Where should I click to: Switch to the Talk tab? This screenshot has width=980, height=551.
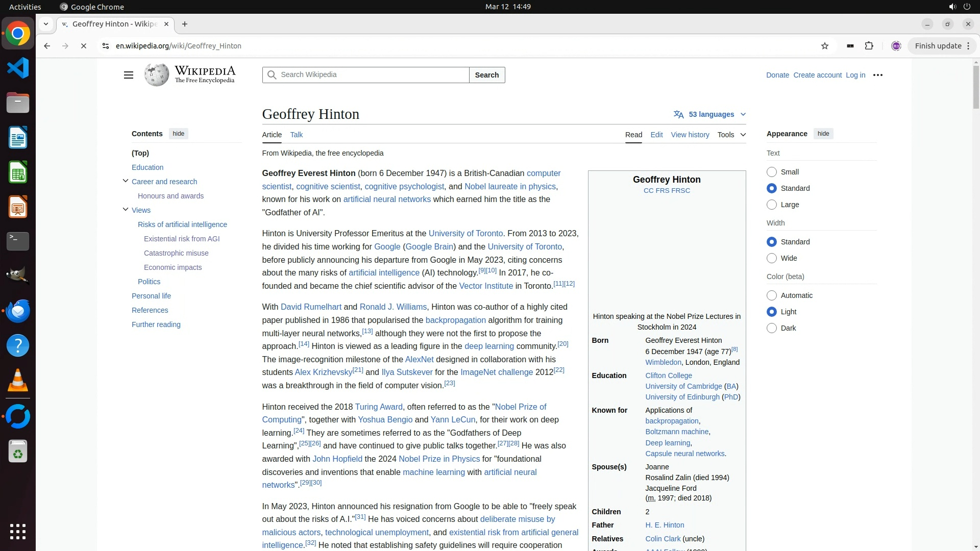click(296, 135)
